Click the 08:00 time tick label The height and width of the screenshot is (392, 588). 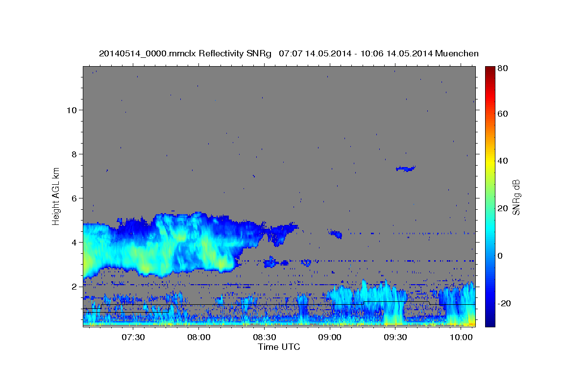(198, 337)
